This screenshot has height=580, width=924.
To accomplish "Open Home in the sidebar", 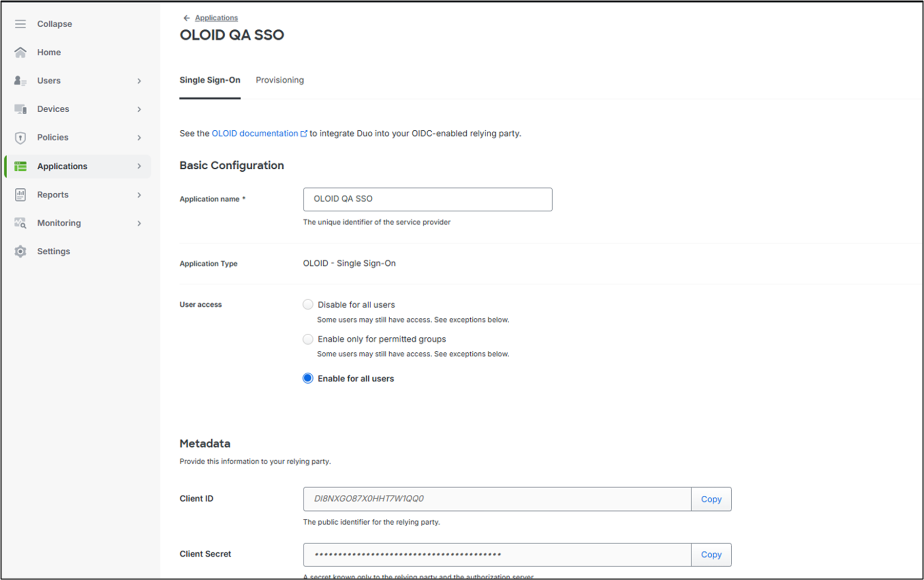I will point(49,52).
